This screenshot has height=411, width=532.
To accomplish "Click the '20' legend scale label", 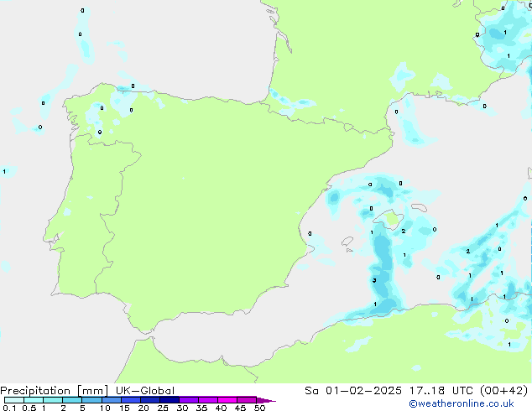I will pyautogui.click(x=143, y=408).
